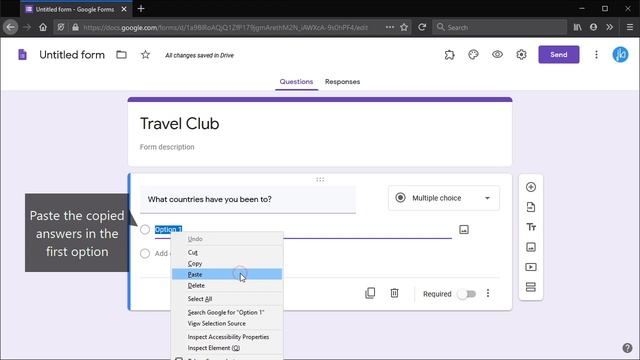Click the question text field
Screen dimensions: 640x360
point(248,199)
